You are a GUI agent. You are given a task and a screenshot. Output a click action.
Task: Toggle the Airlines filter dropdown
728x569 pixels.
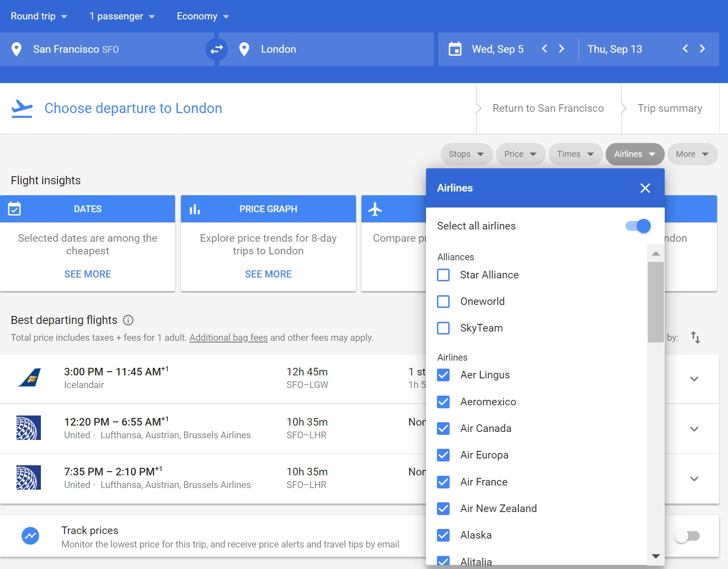(635, 154)
